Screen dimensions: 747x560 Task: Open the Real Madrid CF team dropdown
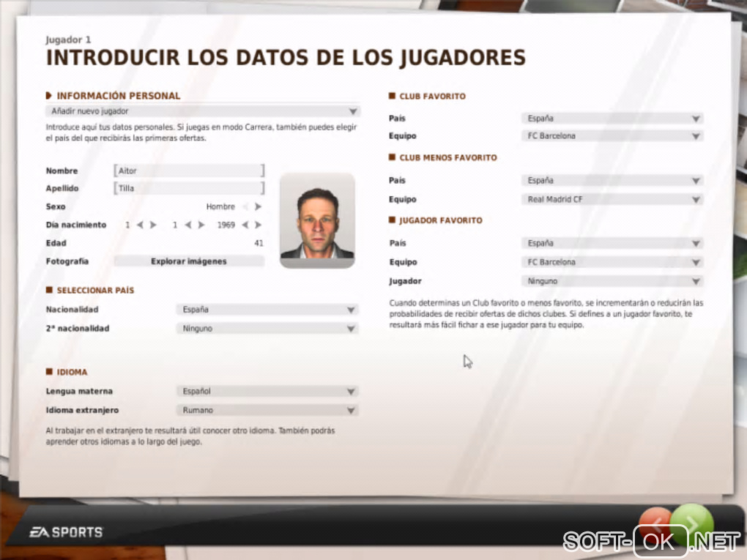612,200
